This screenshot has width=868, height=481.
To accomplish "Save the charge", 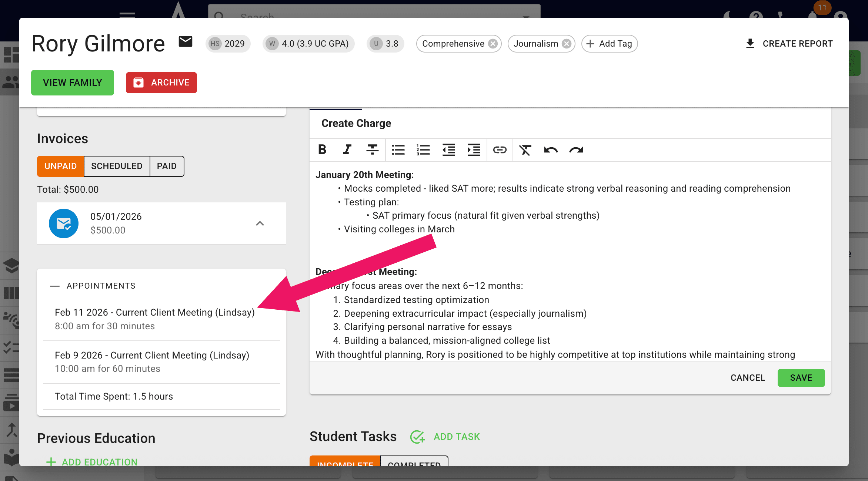I will click(x=801, y=378).
